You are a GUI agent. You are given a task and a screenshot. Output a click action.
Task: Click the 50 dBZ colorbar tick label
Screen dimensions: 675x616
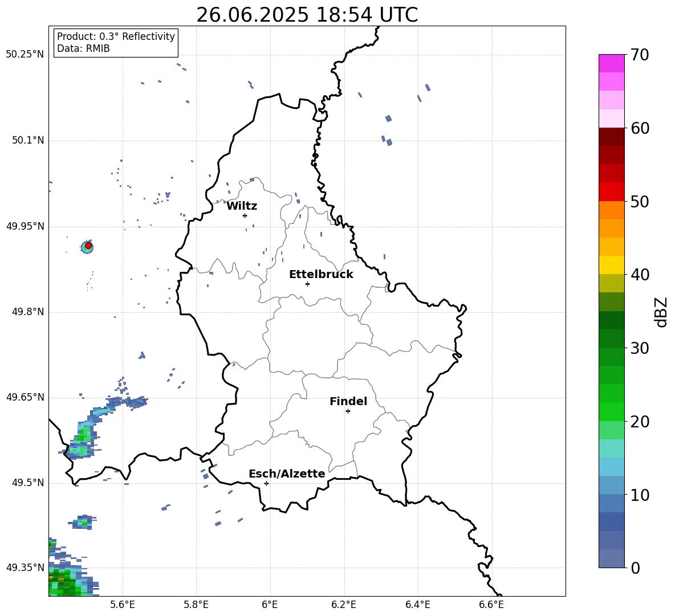tap(640, 201)
